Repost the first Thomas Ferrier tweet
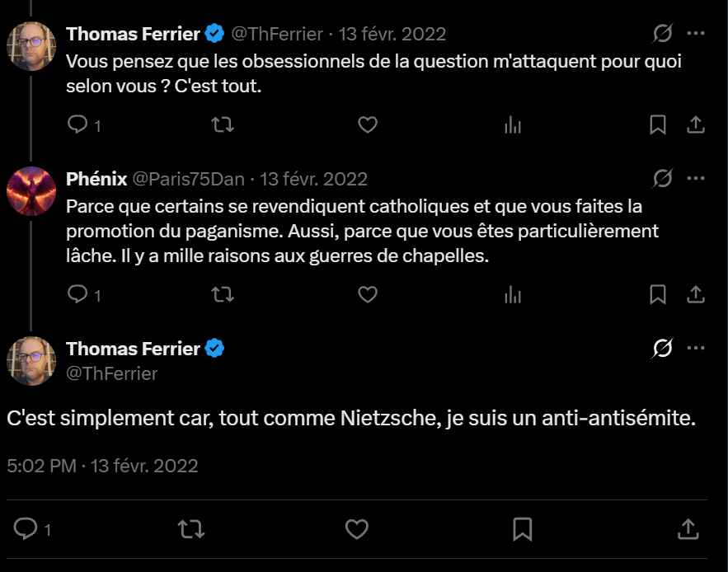Viewport: 728px width, 572px height. (x=223, y=124)
